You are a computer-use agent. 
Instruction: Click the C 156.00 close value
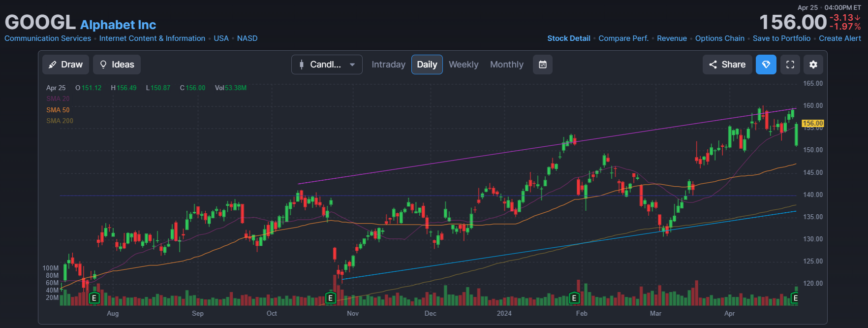pos(192,88)
